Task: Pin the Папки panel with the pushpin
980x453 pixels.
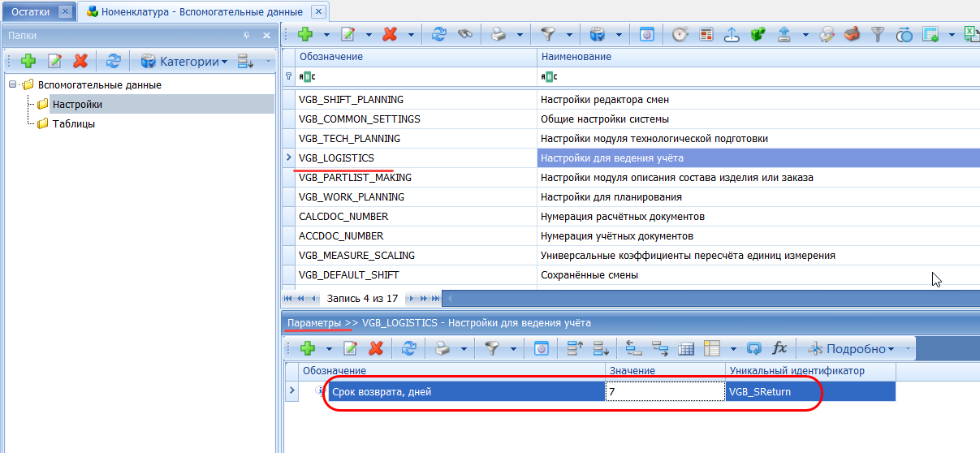Action: point(247,36)
